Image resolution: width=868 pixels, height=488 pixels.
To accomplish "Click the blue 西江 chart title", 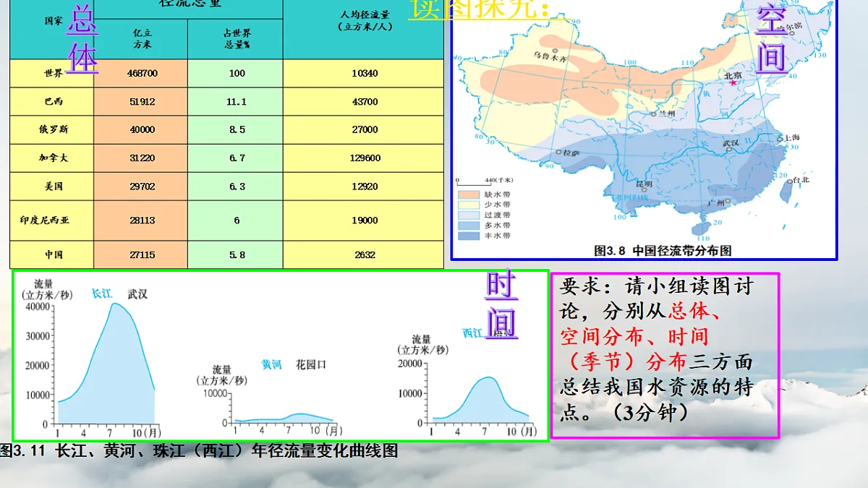I will [x=473, y=333].
